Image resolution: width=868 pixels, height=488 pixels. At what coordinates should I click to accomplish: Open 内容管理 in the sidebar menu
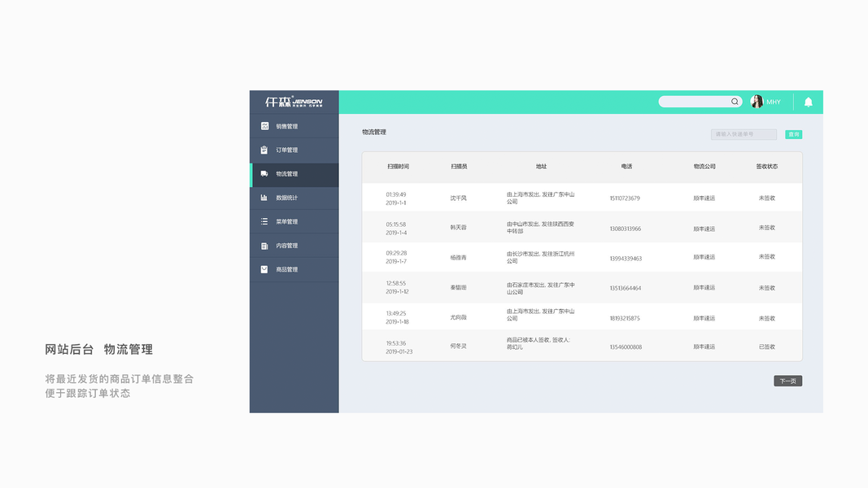(x=294, y=246)
